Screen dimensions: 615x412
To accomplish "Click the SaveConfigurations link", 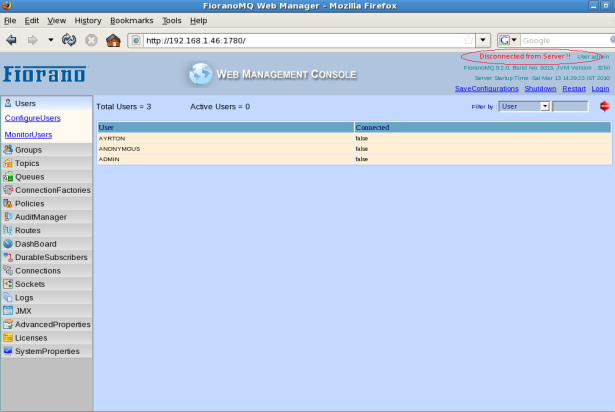I will click(487, 89).
